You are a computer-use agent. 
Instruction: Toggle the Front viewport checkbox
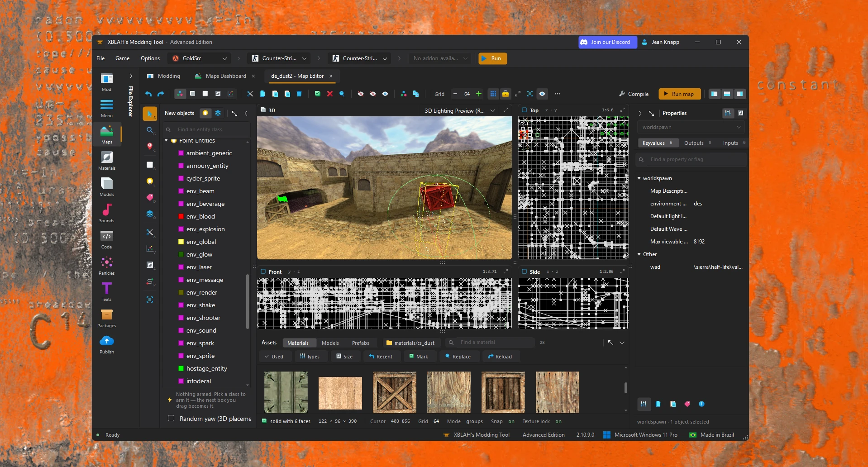tap(263, 272)
